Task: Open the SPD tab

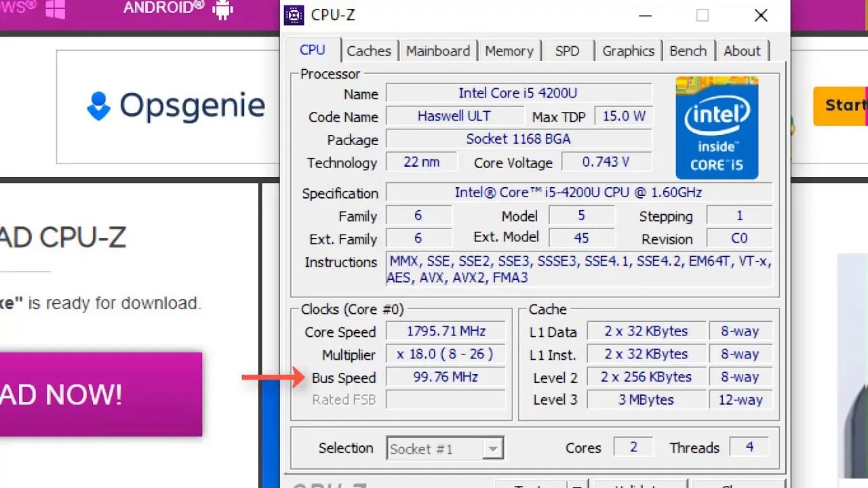Action: click(567, 51)
